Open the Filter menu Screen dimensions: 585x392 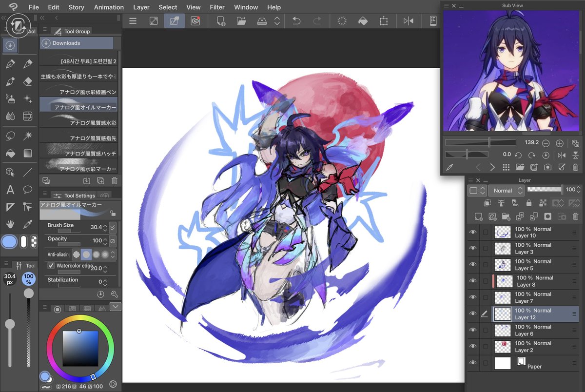point(217,7)
